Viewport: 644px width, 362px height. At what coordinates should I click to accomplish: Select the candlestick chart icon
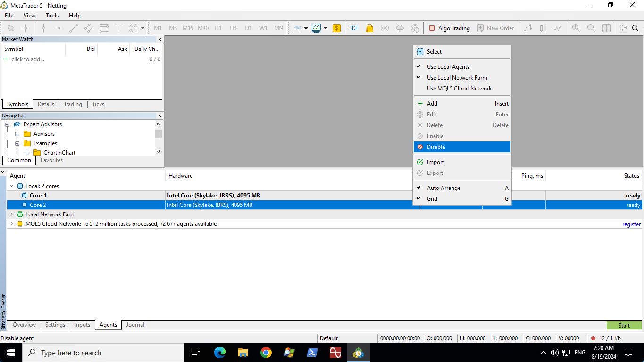point(543,28)
